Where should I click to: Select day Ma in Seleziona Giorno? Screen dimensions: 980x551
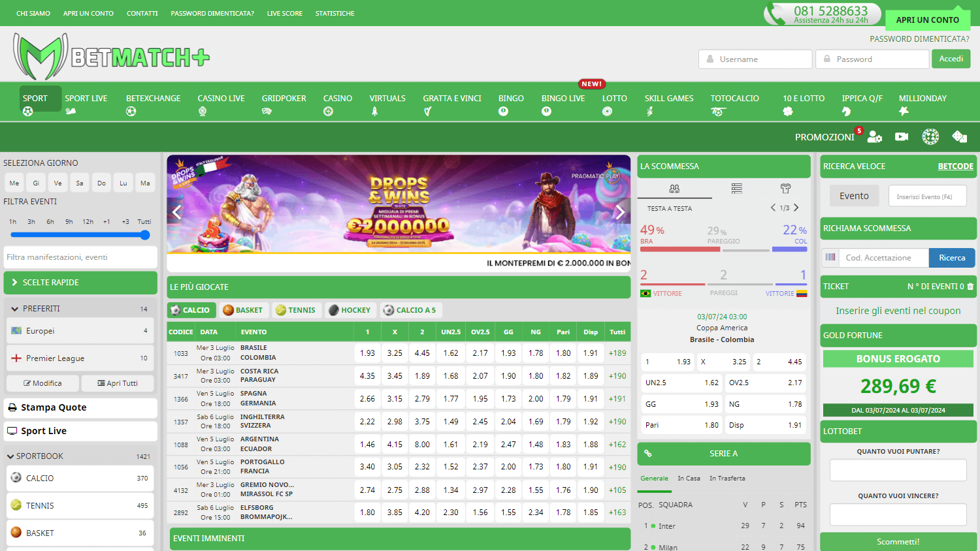point(145,183)
